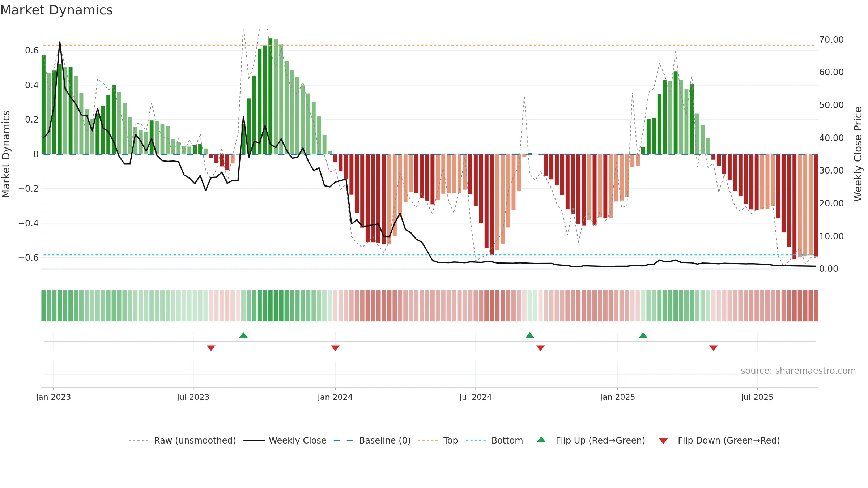The image size is (868, 488).
Task: Click the 40.00 price axis tick
Action: (831, 138)
